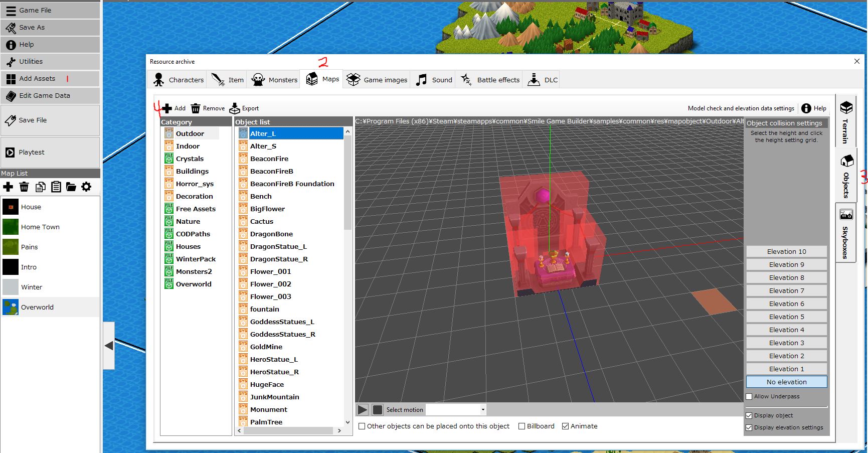Viewport: 868px width, 453px height.
Task: Enable Allow Underpass checkbox
Action: tap(749, 397)
